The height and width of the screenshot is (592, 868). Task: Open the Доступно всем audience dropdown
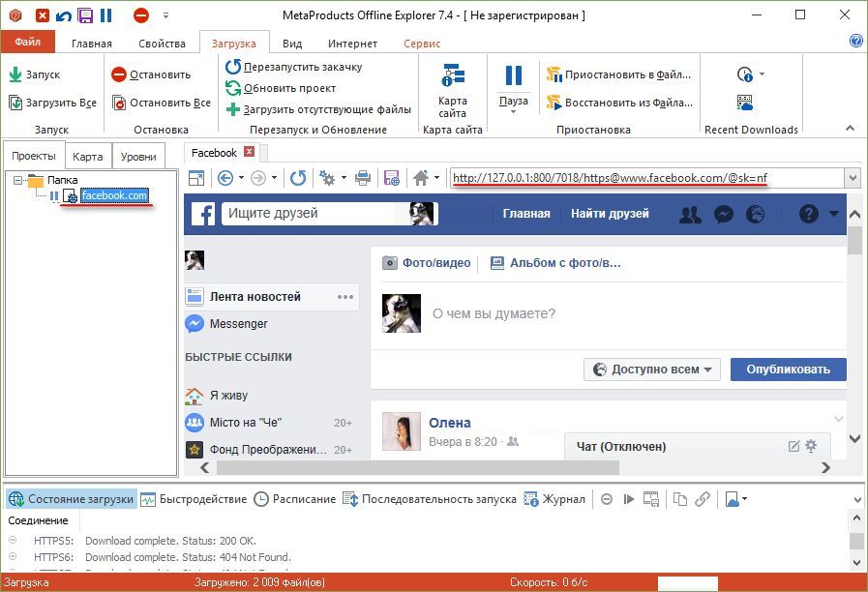(x=652, y=370)
